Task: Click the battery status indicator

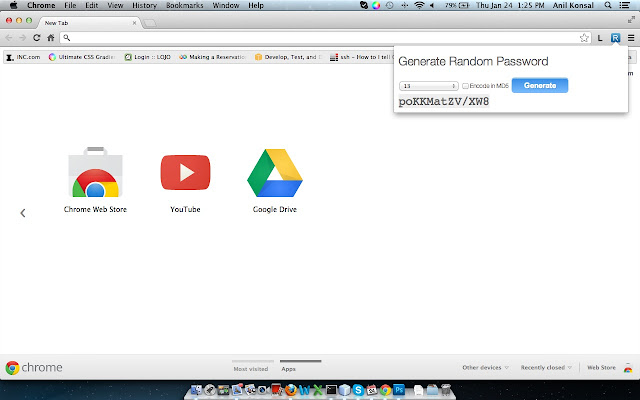Action: tap(457, 5)
